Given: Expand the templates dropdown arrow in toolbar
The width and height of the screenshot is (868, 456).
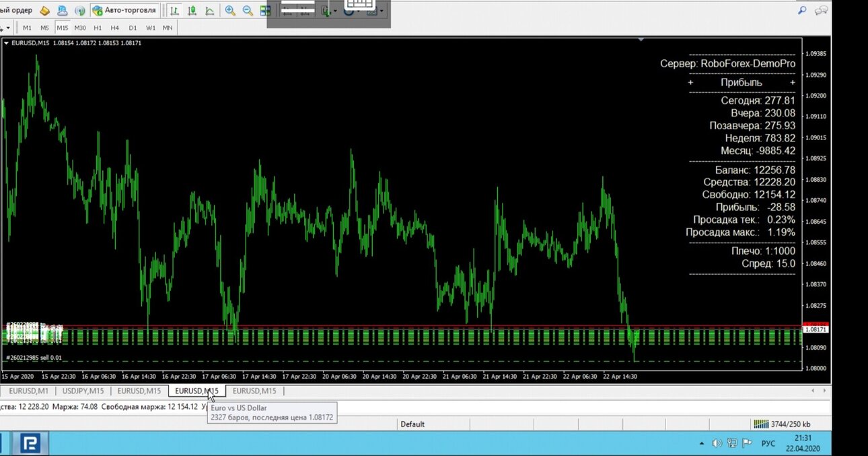Looking at the screenshot, I should point(382,11).
